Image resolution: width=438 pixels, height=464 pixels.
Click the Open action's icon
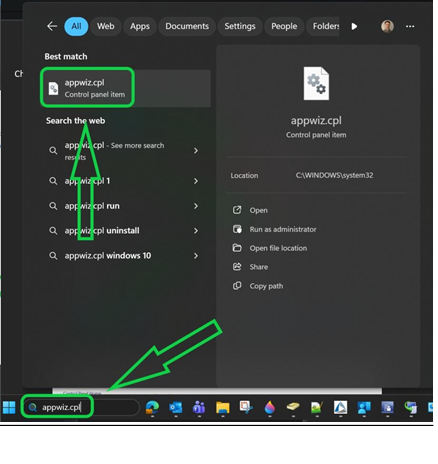coord(237,210)
